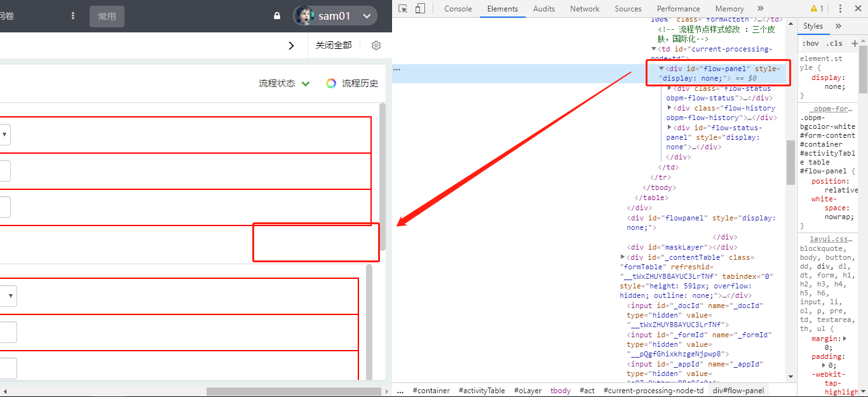Expand the div id="flow-status-panel" node
The image size is (868, 397).
coord(670,128)
